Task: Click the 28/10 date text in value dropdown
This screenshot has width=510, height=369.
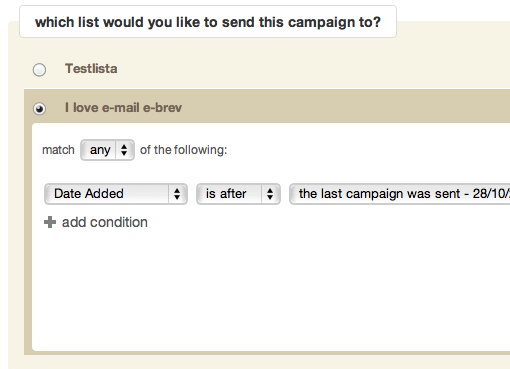Action: point(491,194)
